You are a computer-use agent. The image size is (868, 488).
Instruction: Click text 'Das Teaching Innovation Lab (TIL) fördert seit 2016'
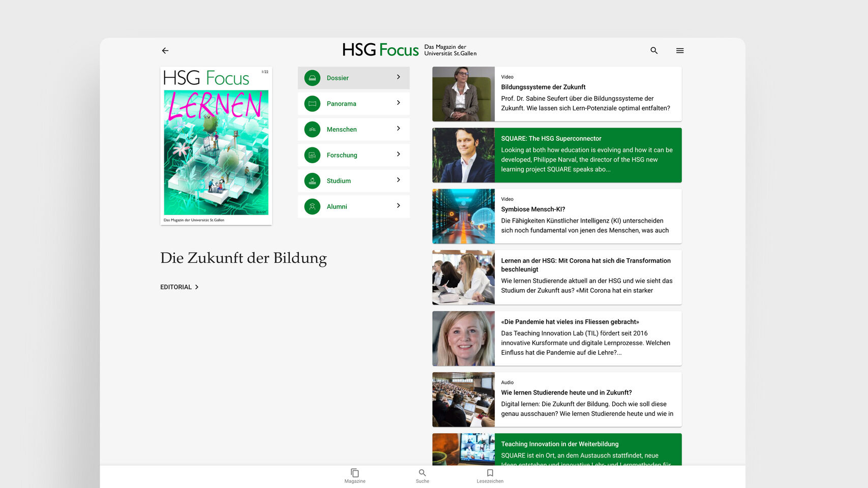(x=574, y=333)
